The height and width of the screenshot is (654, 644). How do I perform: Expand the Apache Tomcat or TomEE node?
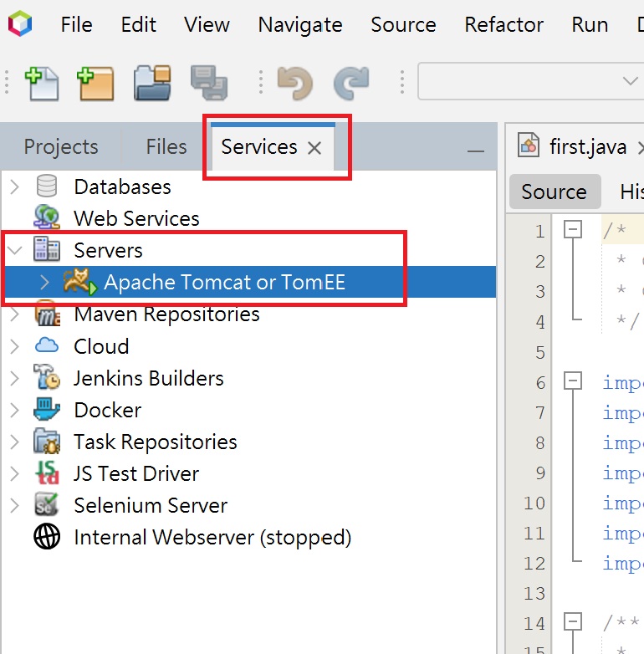point(45,282)
